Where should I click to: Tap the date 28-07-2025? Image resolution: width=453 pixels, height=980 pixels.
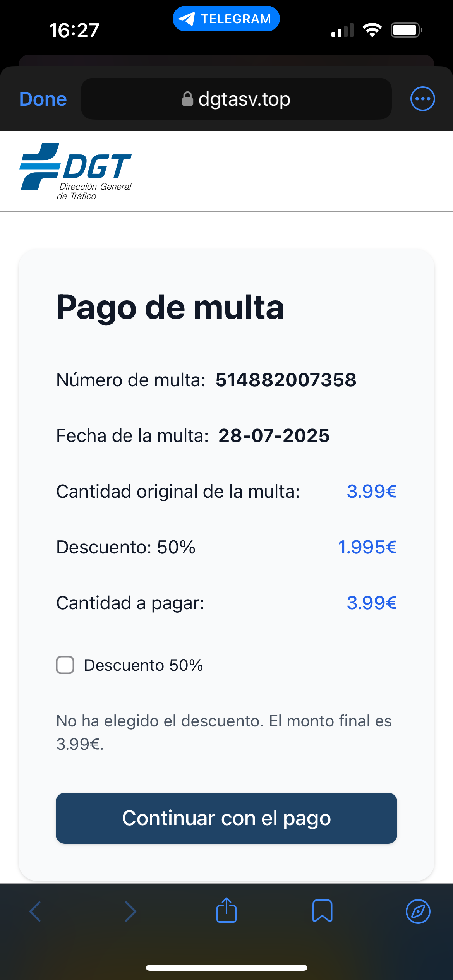click(274, 435)
